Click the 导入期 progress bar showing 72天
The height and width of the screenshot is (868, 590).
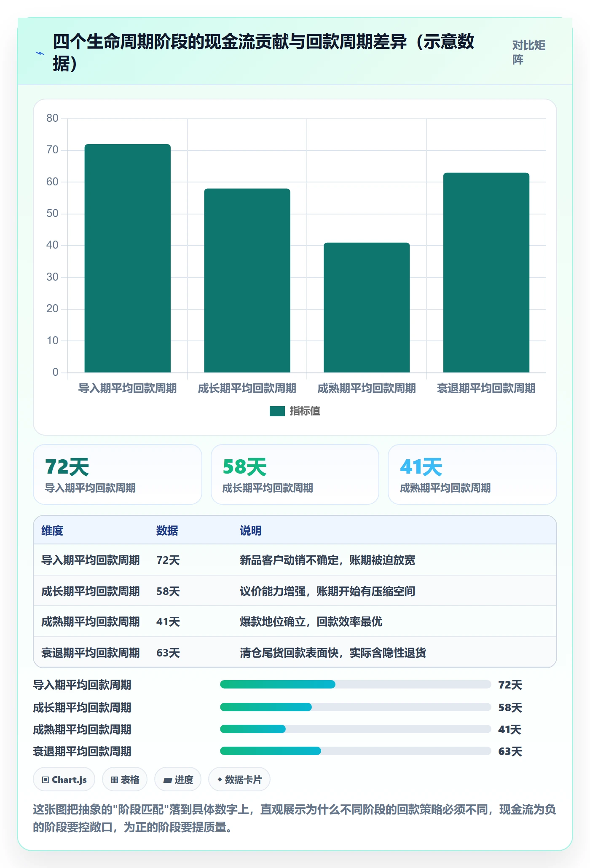[356, 684]
